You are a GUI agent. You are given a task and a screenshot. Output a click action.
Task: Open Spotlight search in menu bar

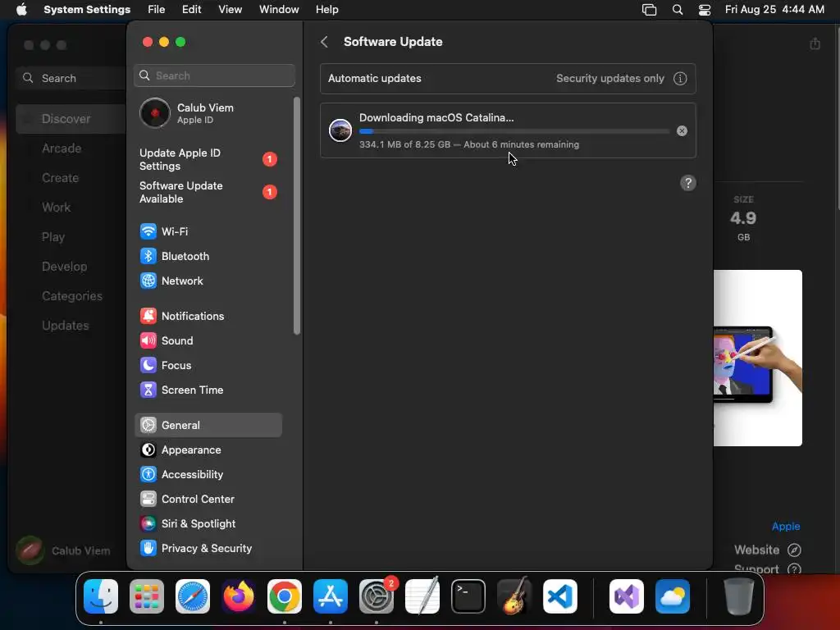pos(677,10)
